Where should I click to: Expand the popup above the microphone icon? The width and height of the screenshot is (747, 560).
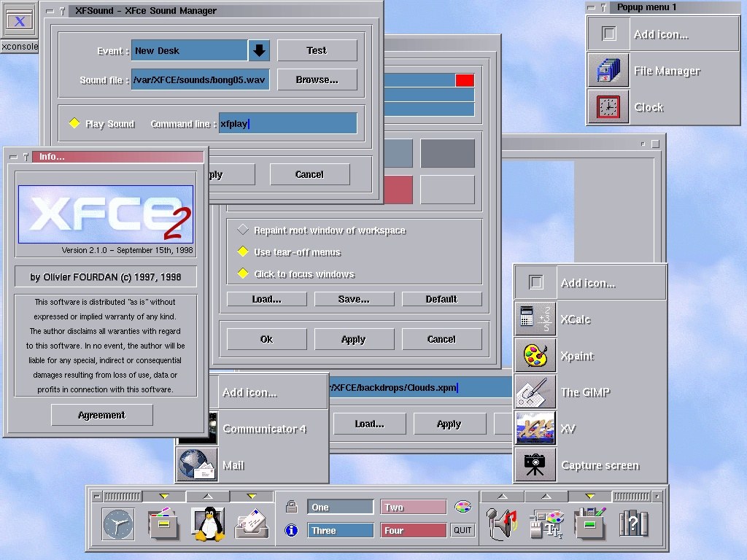coord(501,497)
